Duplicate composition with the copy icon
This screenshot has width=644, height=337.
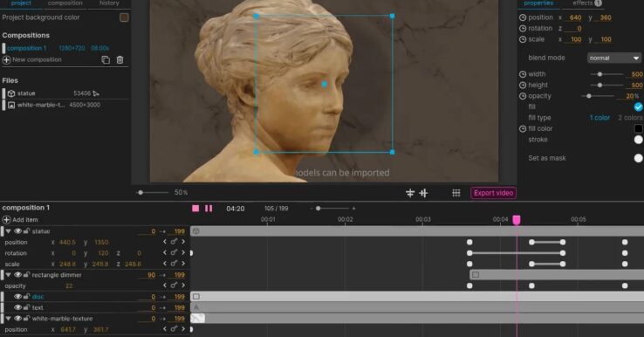106,60
